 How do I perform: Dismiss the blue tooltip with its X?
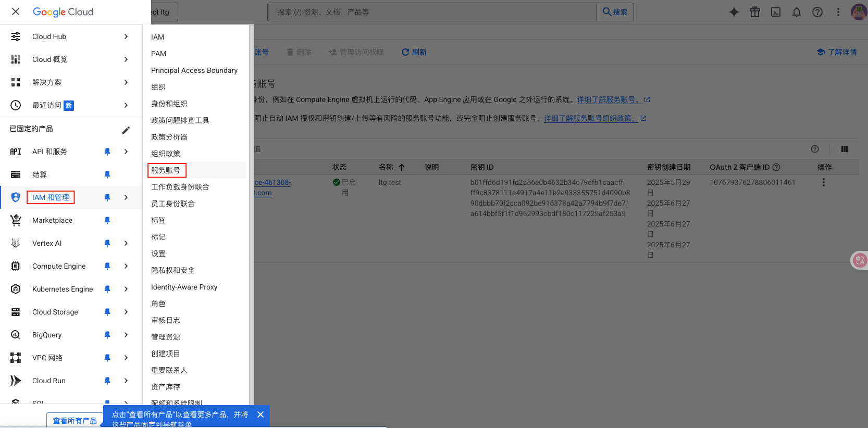261,414
